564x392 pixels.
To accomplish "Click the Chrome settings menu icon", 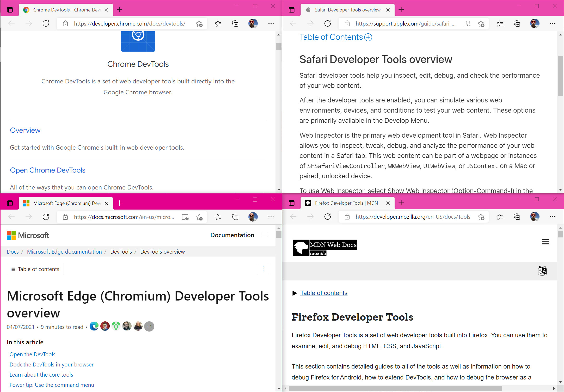I will click(271, 23).
